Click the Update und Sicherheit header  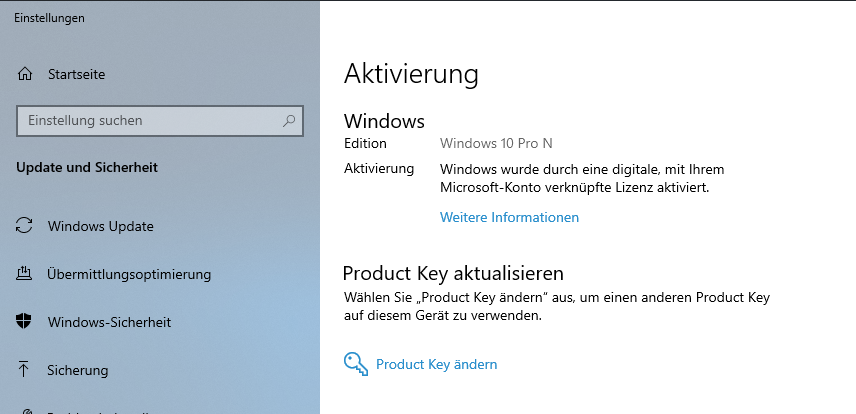[x=87, y=167]
